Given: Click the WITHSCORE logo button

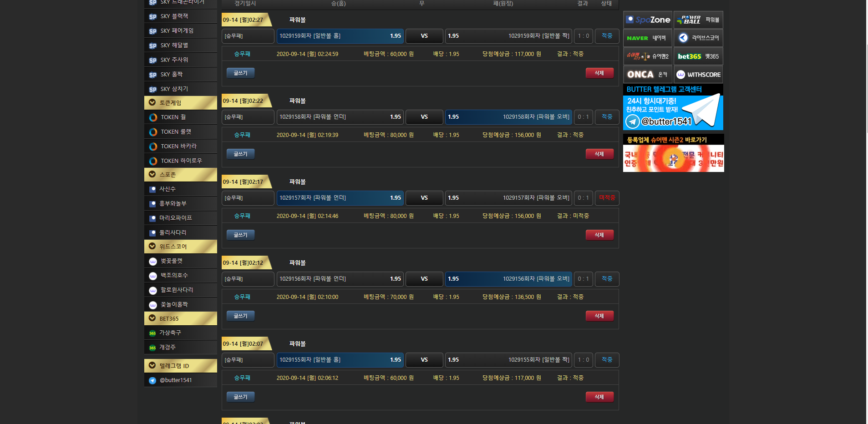Looking at the screenshot, I should [698, 75].
